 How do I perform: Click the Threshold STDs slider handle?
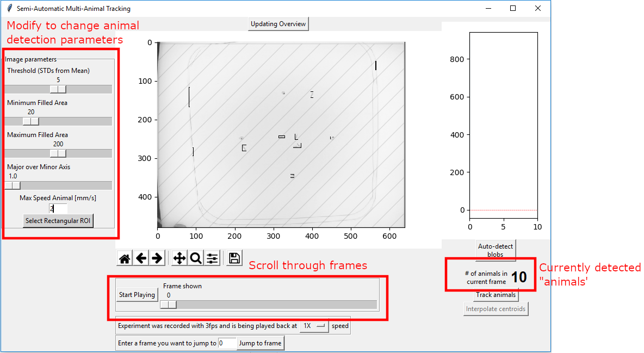[58, 89]
